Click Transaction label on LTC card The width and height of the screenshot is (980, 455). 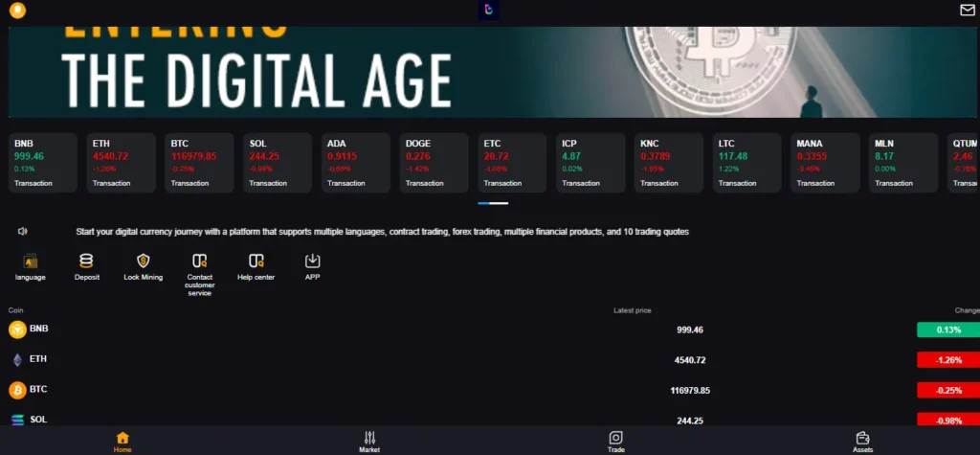(738, 183)
